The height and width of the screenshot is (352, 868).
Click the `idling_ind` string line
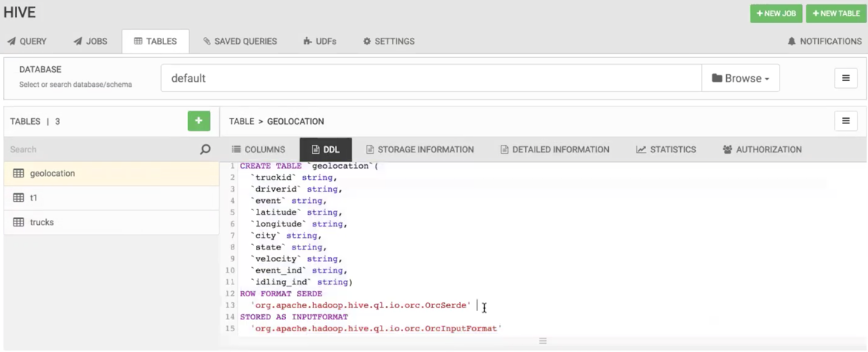tap(301, 282)
